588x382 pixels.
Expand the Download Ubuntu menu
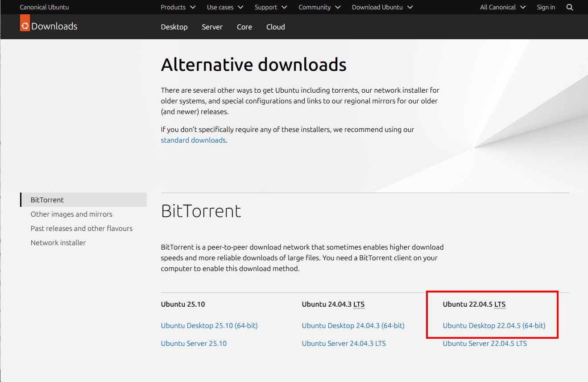(x=382, y=7)
